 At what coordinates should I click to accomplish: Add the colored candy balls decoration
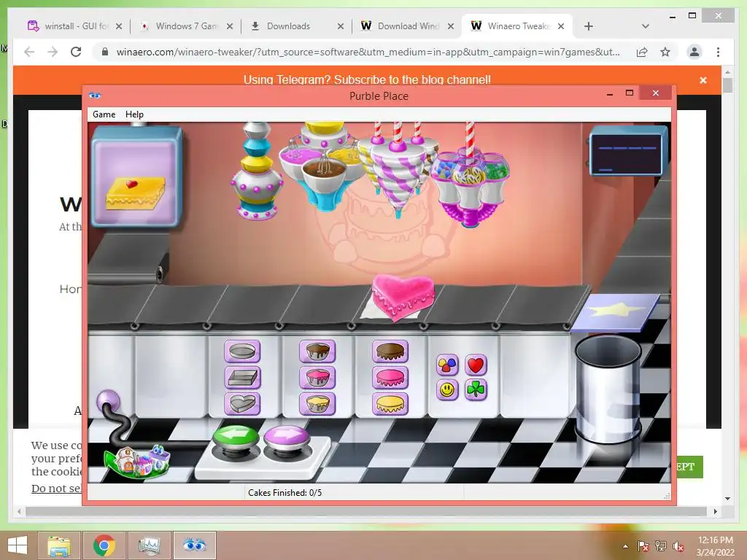[x=447, y=365]
